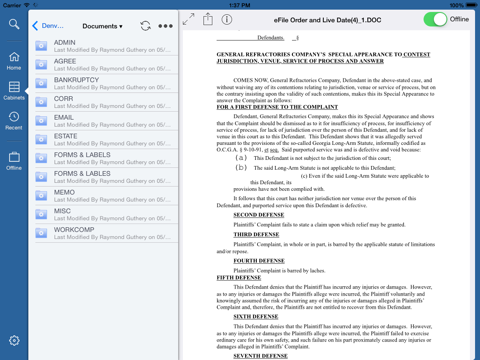Click the Wi-Fi icon in status bar
The width and height of the screenshot is (480, 360).
(x=27, y=5)
